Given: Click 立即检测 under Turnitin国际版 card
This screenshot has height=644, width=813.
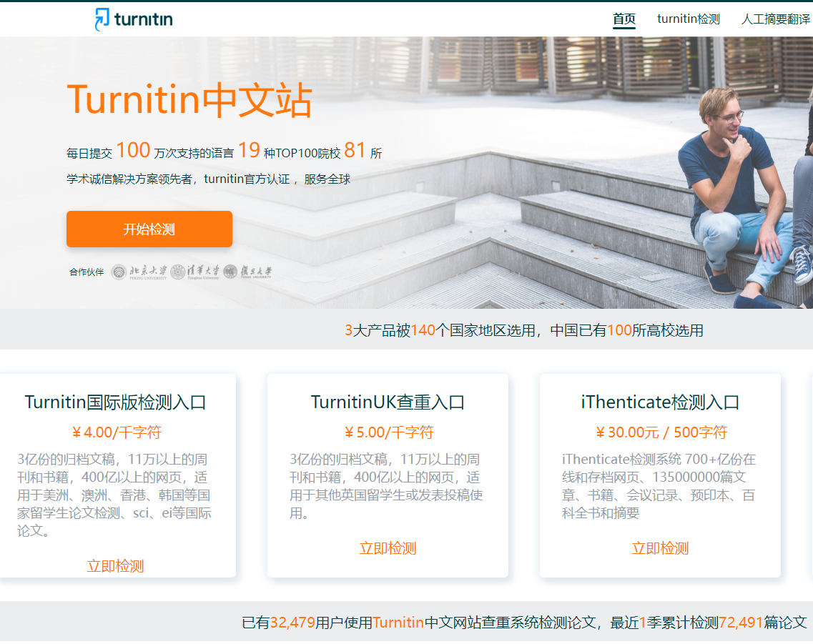Looking at the screenshot, I should [x=115, y=566].
